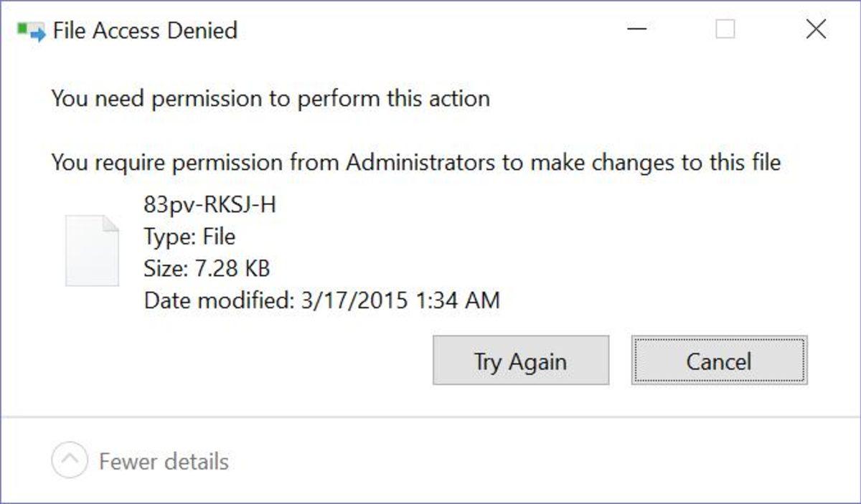
Task: Click the 'You need permission' heading
Action: [x=270, y=98]
